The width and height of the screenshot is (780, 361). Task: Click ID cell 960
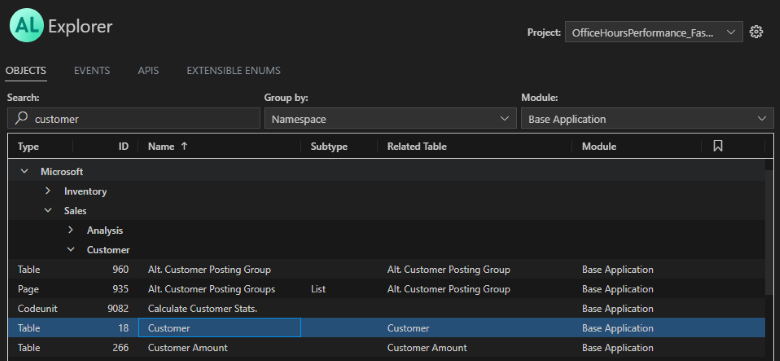coord(120,270)
